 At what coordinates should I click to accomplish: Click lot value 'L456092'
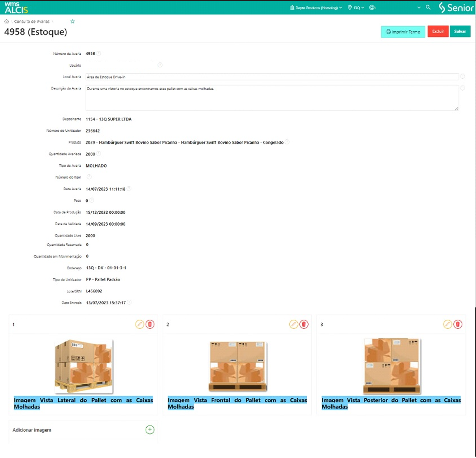click(94, 291)
